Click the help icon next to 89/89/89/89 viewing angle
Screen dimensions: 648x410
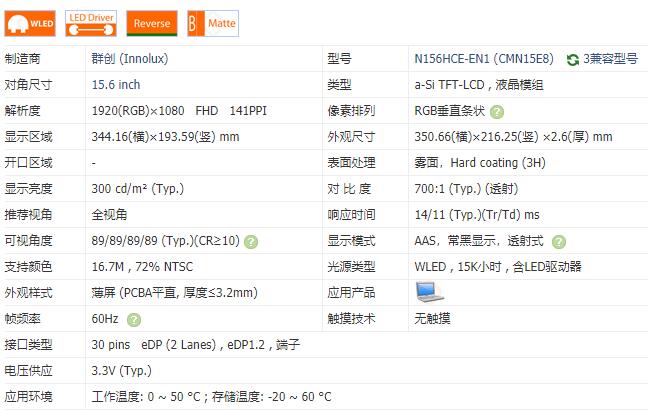[x=251, y=242]
